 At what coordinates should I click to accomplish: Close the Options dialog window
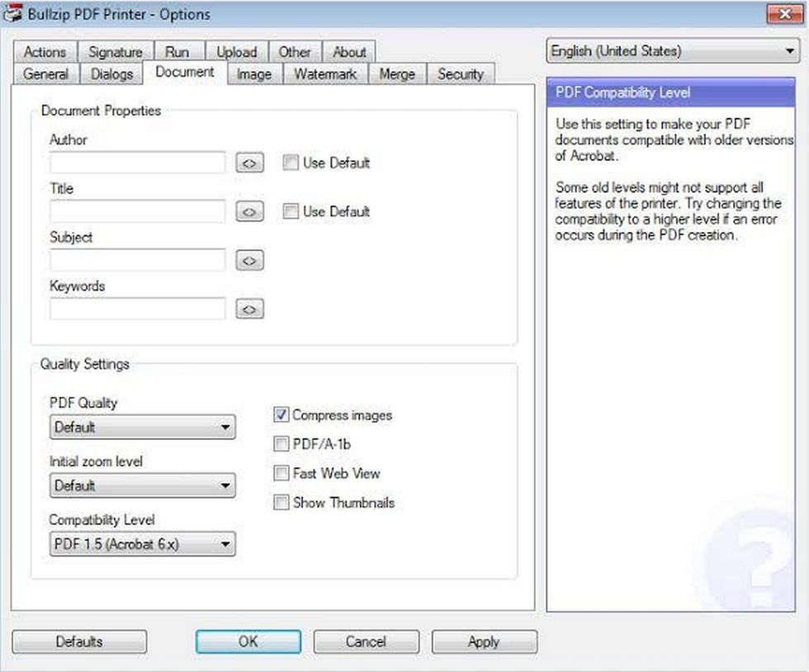(784, 13)
